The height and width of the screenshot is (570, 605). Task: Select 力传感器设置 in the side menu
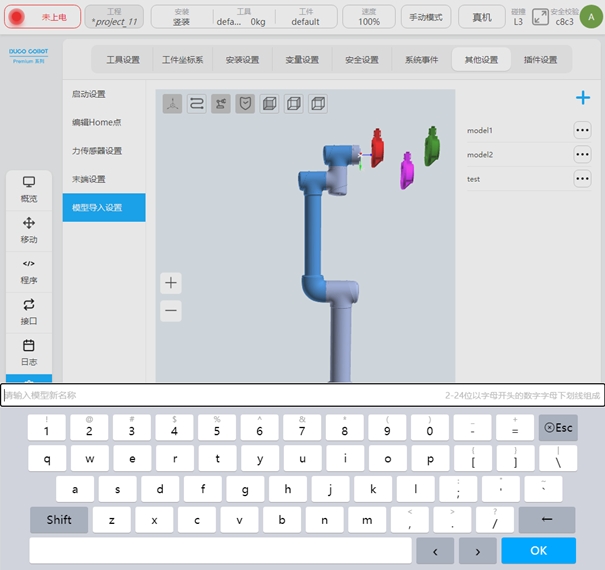click(97, 151)
